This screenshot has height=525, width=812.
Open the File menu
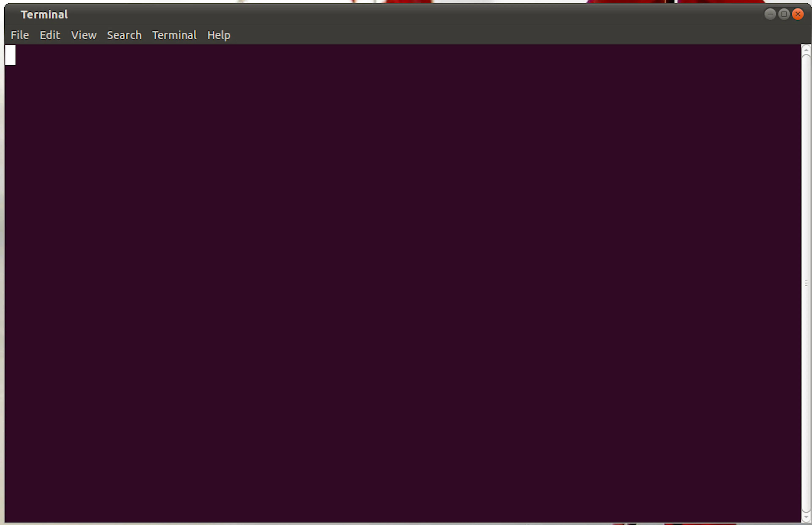click(19, 35)
